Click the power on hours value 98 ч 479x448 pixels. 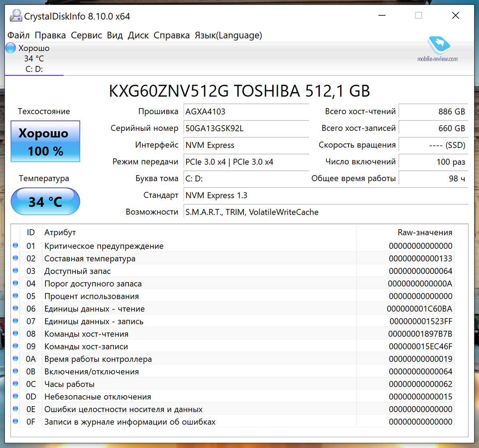pos(433,179)
